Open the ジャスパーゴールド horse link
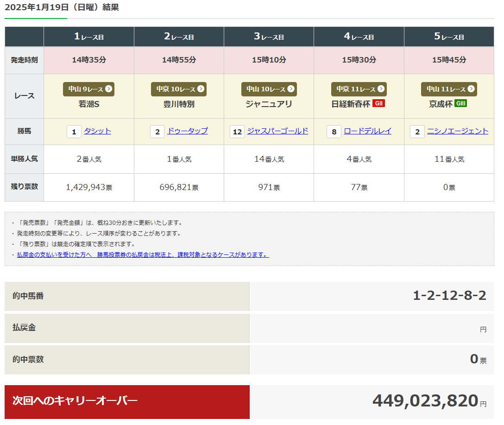 tap(277, 131)
